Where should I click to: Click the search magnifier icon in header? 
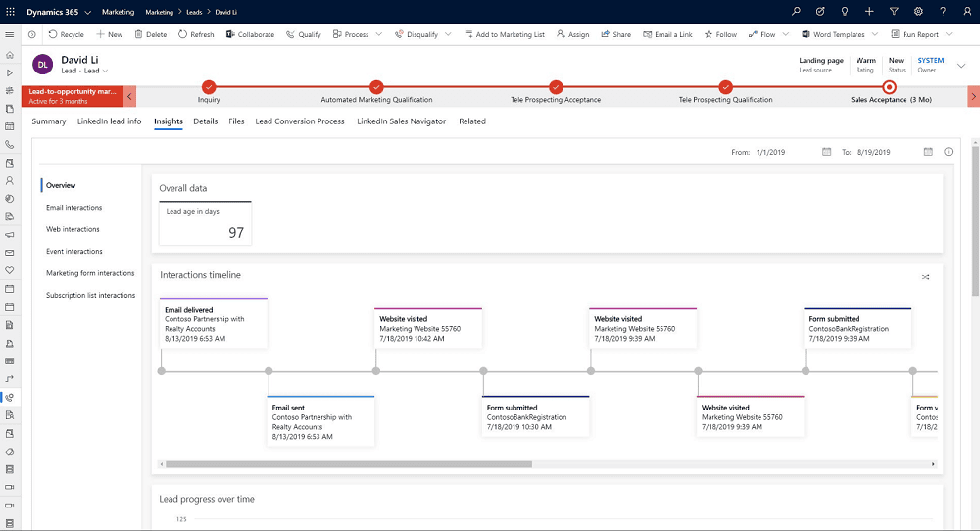pyautogui.click(x=796, y=11)
